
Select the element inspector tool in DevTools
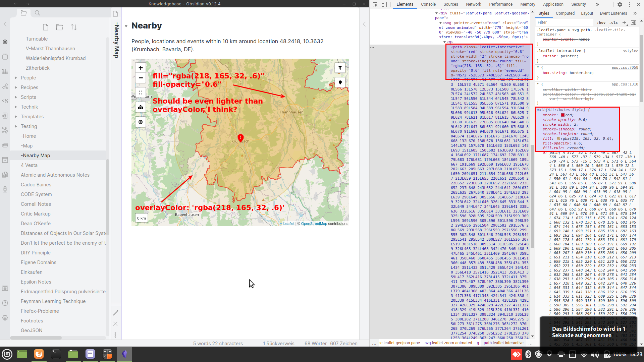[375, 4]
